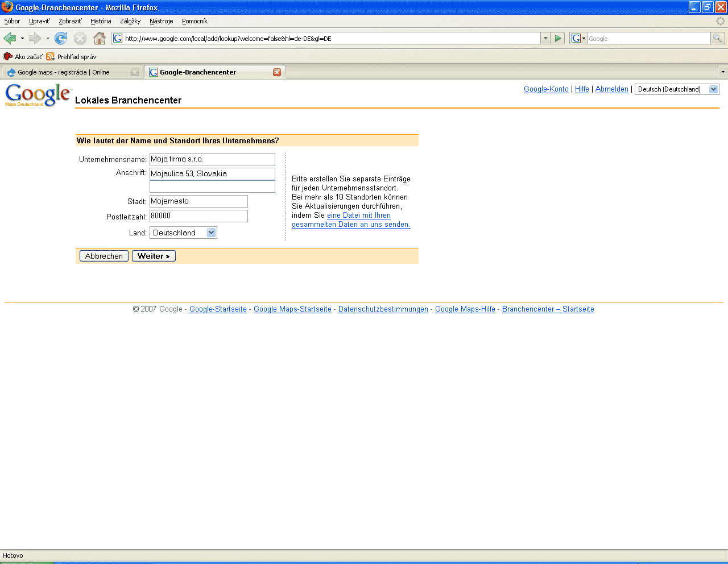
Task: Restore down the Firefox window
Action: pyautogui.click(x=708, y=7)
